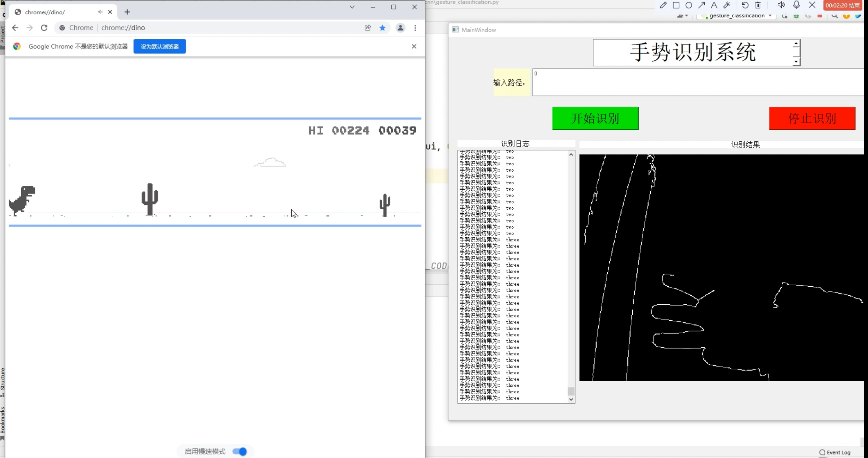This screenshot has width=868, height=458.
Task: Click the undo annotation icon
Action: (745, 5)
